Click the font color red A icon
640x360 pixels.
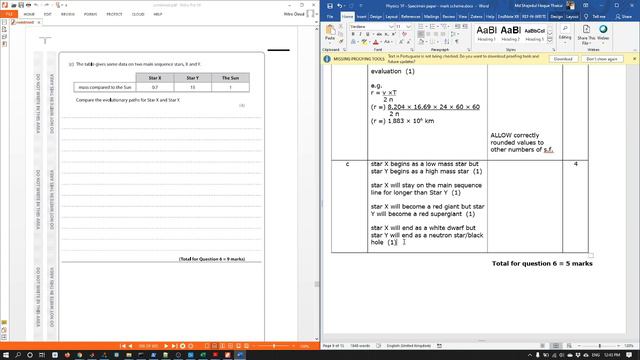(376, 42)
